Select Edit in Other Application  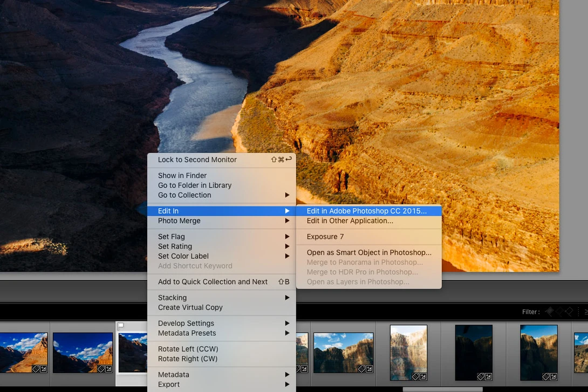click(368, 221)
